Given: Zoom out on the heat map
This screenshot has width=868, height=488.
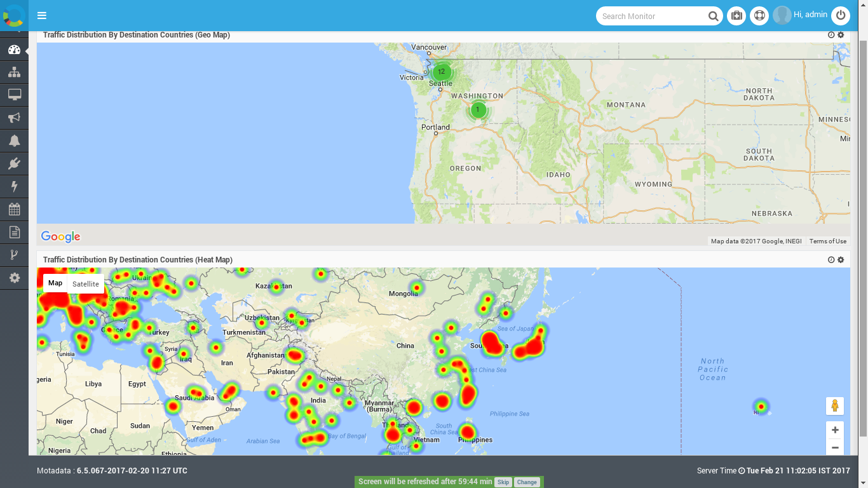Looking at the screenshot, I should (835, 447).
